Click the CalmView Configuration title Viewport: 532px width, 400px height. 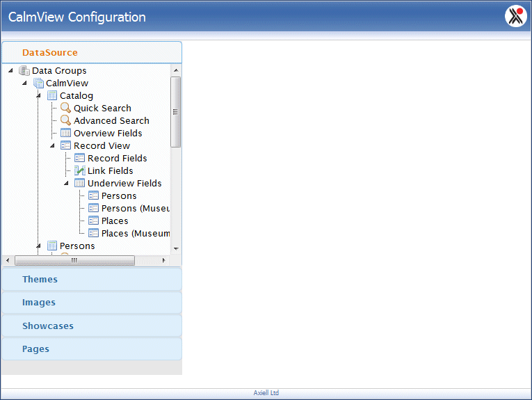77,17
